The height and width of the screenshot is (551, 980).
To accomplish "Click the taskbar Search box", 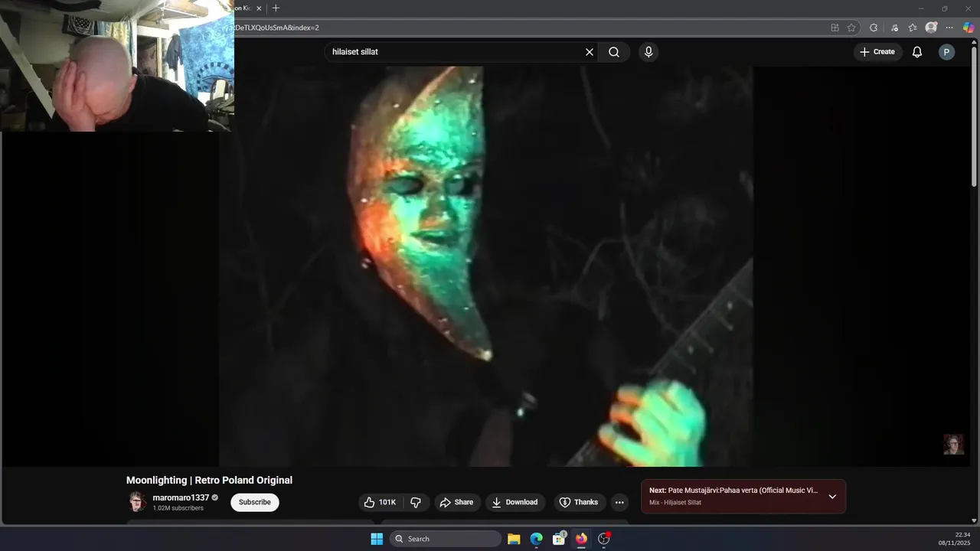I will coord(446,539).
